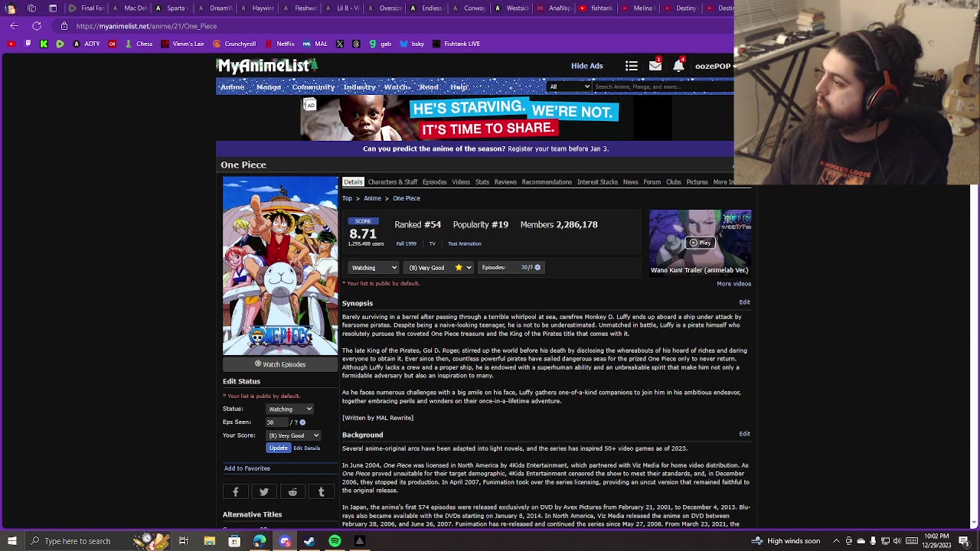
Task: Switch to the Characters & Staff tab
Action: pos(393,182)
